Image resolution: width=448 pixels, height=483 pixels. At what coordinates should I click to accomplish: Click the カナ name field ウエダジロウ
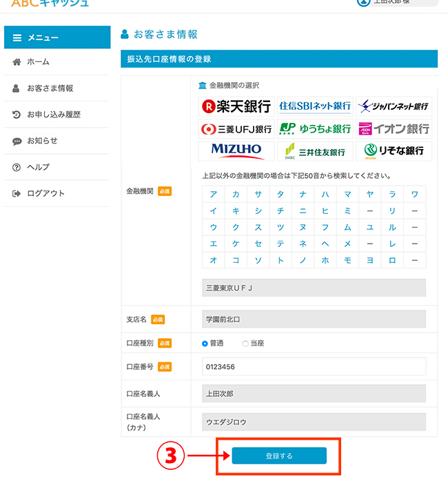coord(314,422)
